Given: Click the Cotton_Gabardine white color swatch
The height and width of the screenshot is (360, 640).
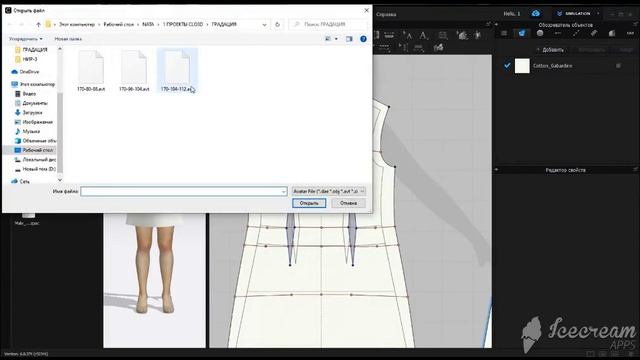Looking at the screenshot, I should coord(522,66).
